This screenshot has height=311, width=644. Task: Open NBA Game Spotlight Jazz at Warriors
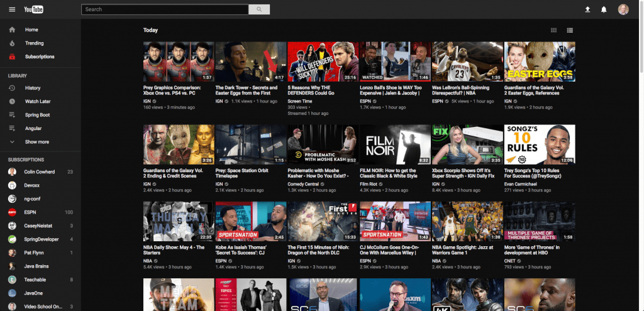461,250
